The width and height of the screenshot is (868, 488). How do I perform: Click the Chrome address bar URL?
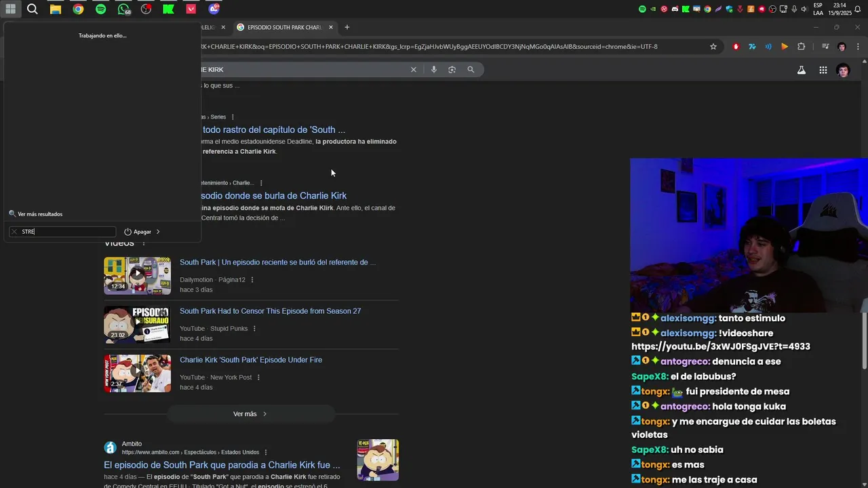coord(429,47)
